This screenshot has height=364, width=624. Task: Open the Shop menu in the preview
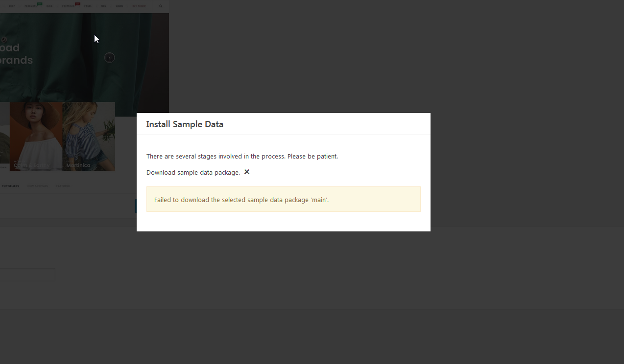point(12,6)
